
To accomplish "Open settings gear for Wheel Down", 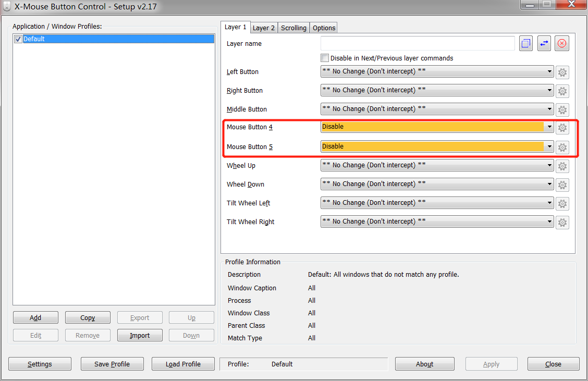I will [x=562, y=185].
